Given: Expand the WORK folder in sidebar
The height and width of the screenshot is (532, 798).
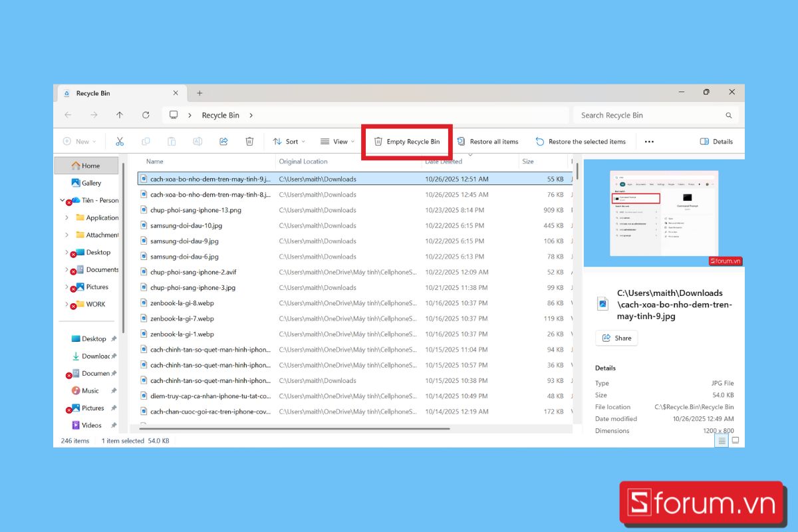Looking at the screenshot, I should tap(66, 305).
